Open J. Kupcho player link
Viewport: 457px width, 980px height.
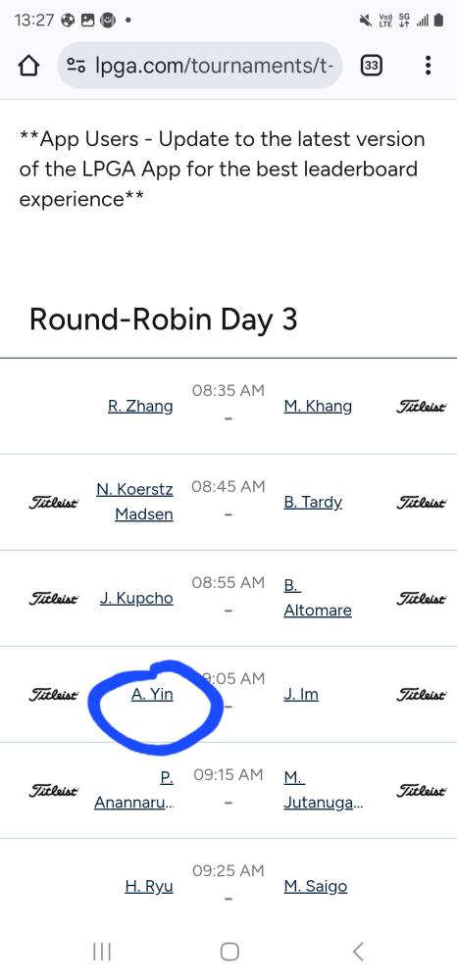point(136,598)
